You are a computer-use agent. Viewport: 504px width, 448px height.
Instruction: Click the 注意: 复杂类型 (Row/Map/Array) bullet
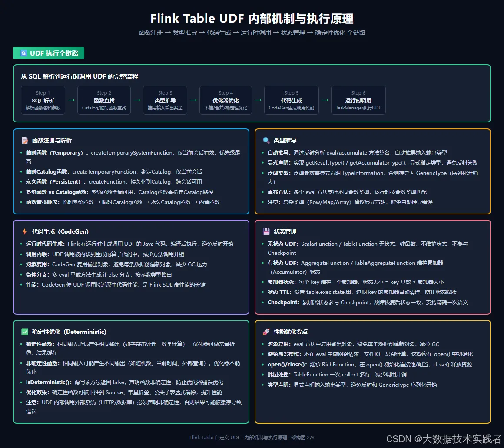click(x=350, y=202)
